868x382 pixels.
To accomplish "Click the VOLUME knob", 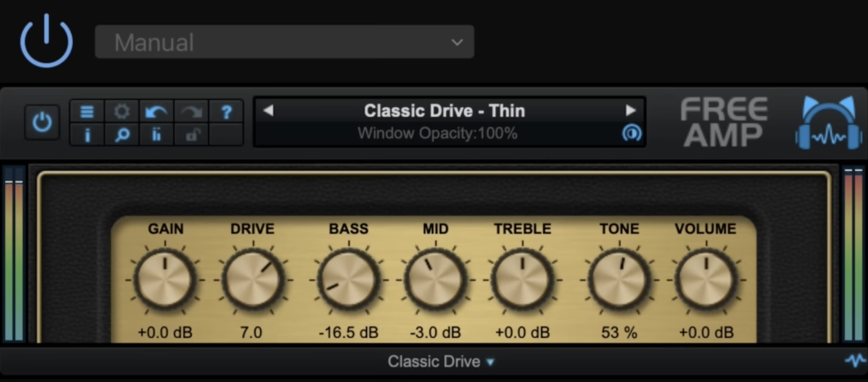I will tap(706, 279).
